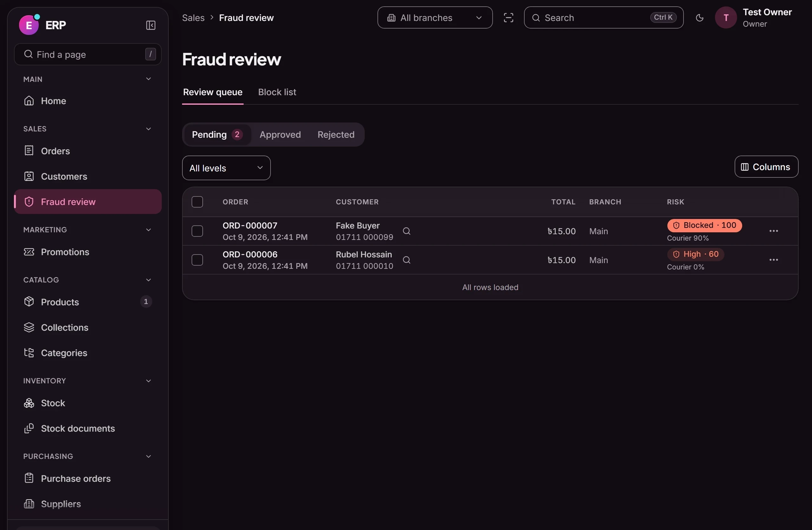812x530 pixels.
Task: Collapse the sidebar with the panel icon
Action: (x=150, y=25)
